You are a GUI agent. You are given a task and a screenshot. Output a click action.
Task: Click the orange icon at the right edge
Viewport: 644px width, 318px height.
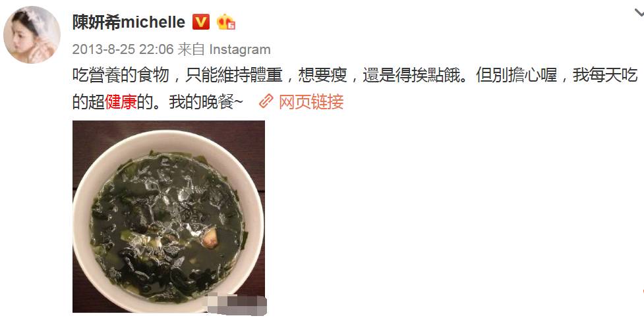click(643, 292)
